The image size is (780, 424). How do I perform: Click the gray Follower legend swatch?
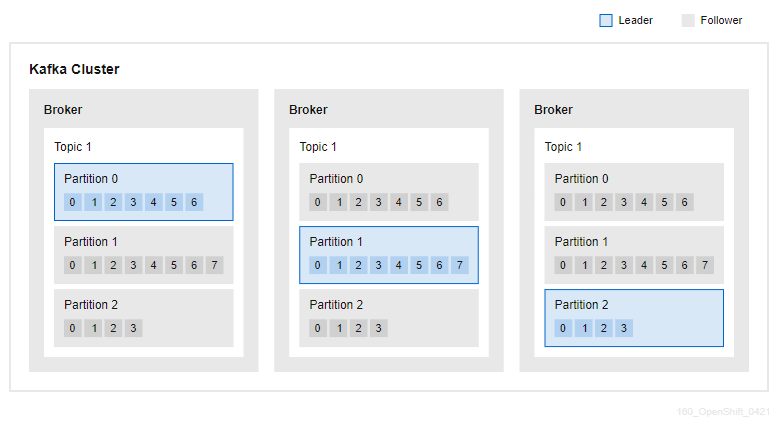(x=688, y=20)
